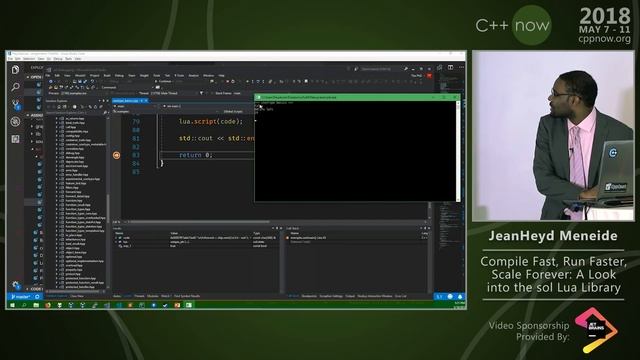The image size is (640, 360).
Task: Click the breakpoint marker on line 83
Action: [x=116, y=155]
